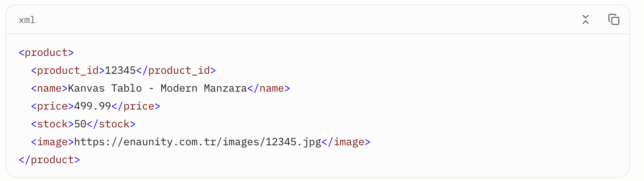Screen dimensions: 644x181
Task: Click the opening product tag
Action: point(46,53)
